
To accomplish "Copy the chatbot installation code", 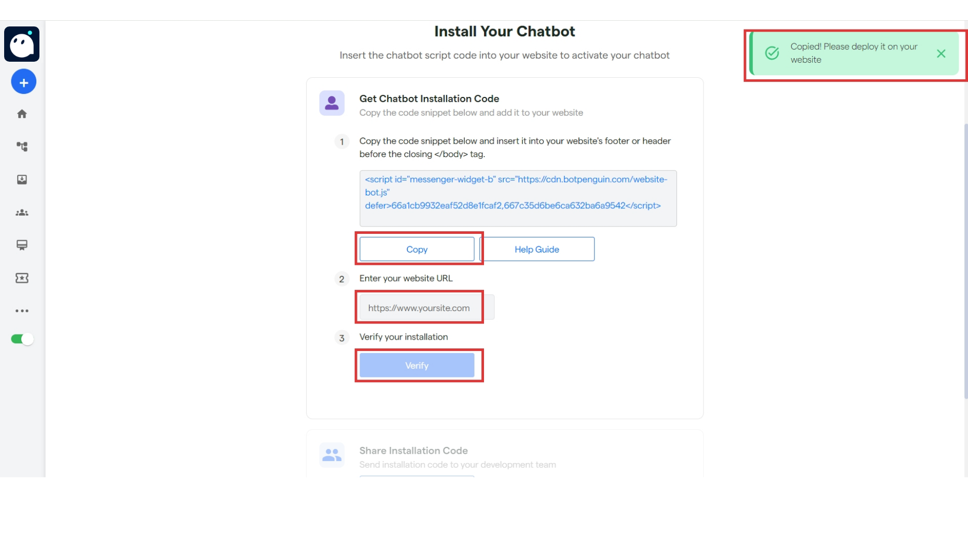I will (x=417, y=249).
